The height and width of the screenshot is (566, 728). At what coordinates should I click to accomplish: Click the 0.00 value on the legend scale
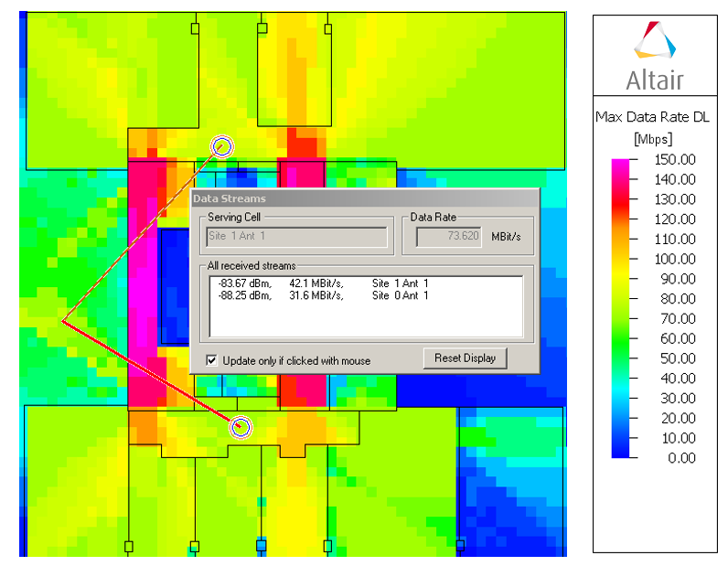[x=680, y=457]
